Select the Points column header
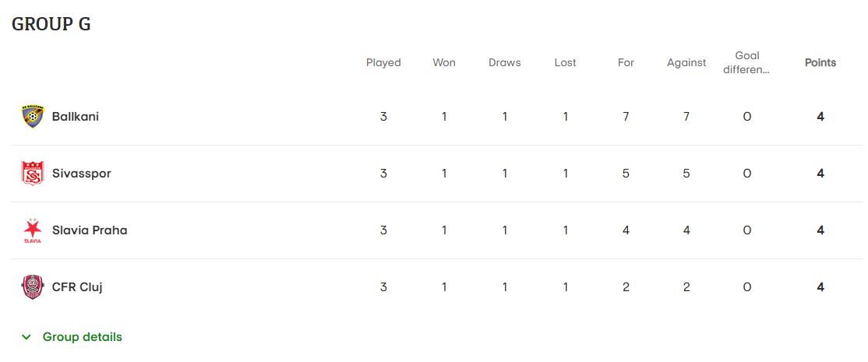 820,62
